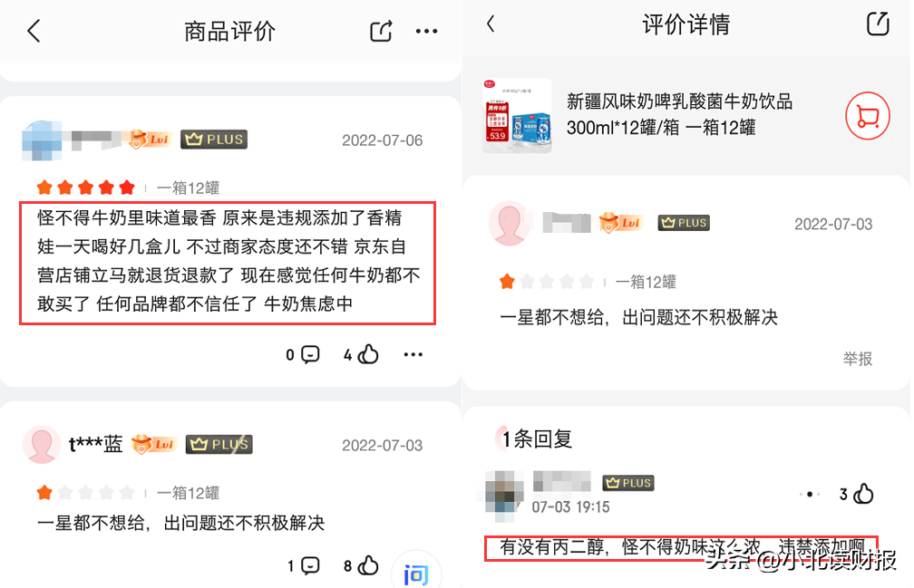
Task: Like the reply posted 07-03 19:15
Action: tap(857, 495)
